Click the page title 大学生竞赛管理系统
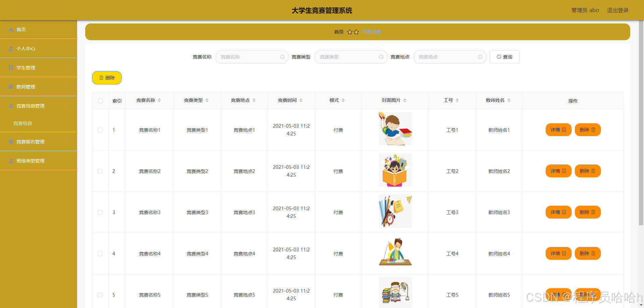644x308 pixels. click(322, 10)
